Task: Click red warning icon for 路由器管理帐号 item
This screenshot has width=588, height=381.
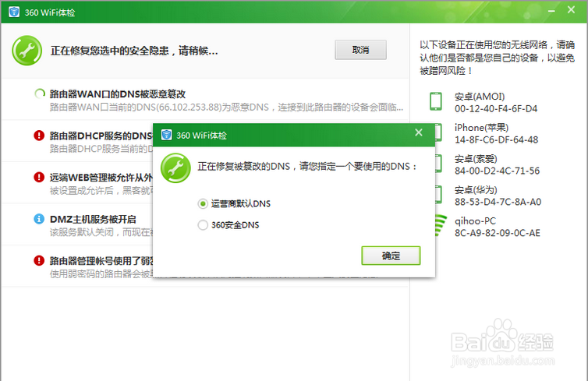Action: tap(39, 260)
